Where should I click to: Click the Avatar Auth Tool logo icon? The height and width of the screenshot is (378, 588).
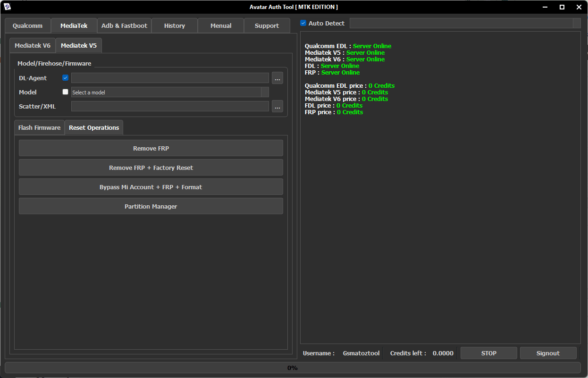pyautogui.click(x=7, y=7)
